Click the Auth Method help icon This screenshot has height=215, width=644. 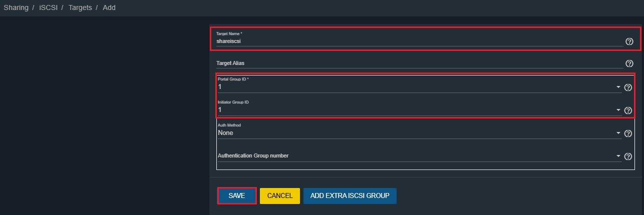pos(628,133)
